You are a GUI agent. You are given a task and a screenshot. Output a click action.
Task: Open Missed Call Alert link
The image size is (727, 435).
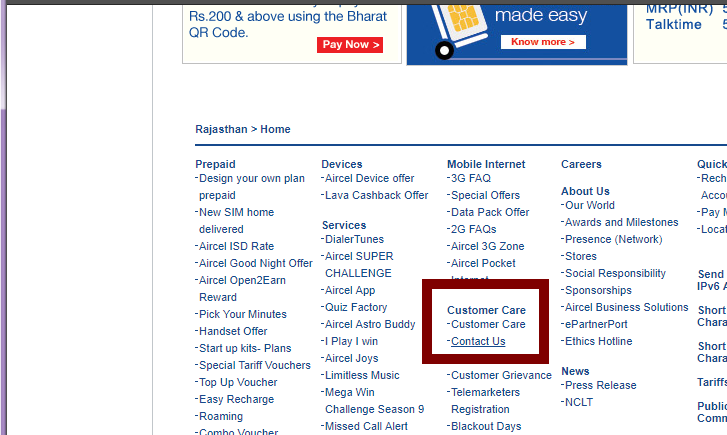(x=366, y=426)
